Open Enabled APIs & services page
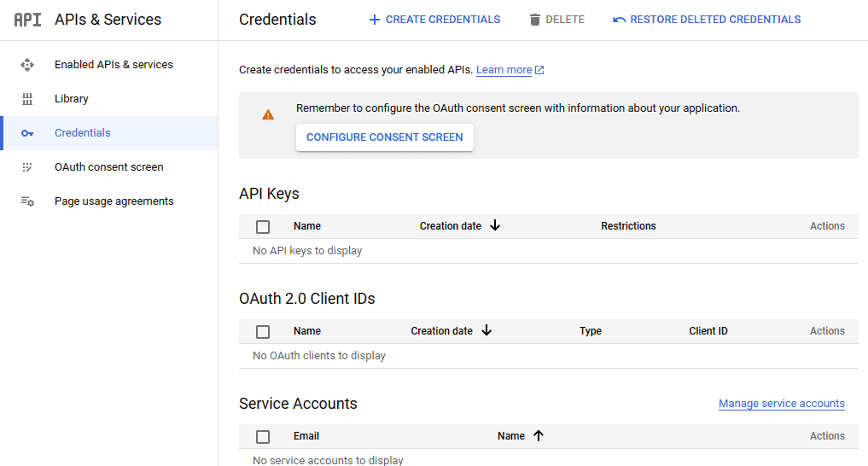This screenshot has height=466, width=868. point(109,65)
